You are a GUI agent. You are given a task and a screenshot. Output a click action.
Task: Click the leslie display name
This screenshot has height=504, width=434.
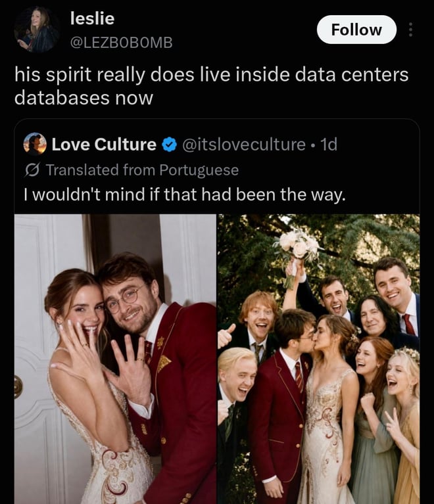92,18
